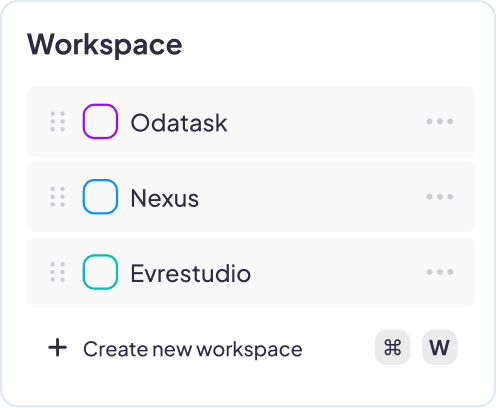Click the W key shortcut badge

[x=440, y=347]
